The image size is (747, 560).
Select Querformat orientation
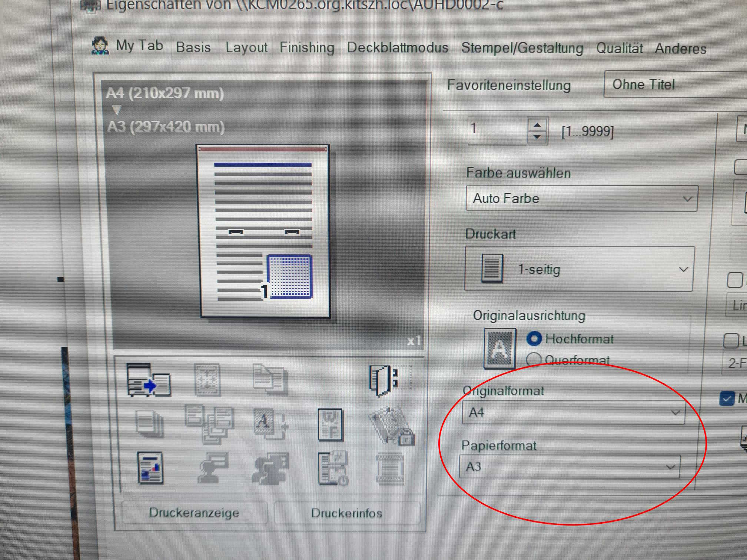click(534, 359)
